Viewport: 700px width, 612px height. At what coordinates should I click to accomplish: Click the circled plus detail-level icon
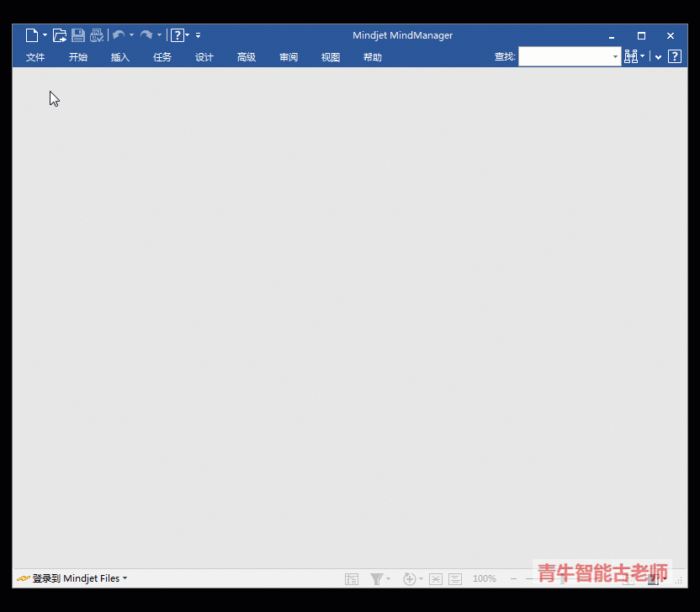tap(410, 579)
